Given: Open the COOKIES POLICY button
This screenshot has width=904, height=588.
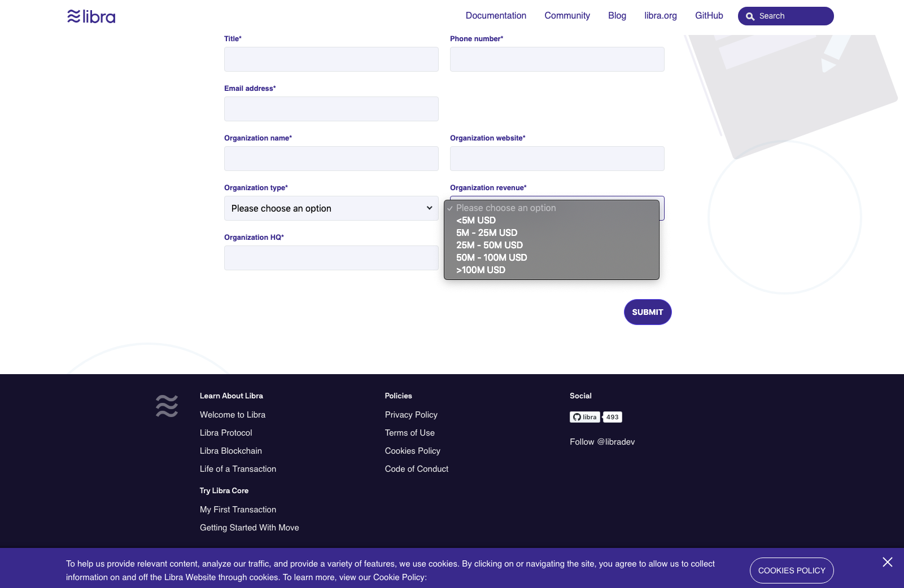Looking at the screenshot, I should pos(792,571).
